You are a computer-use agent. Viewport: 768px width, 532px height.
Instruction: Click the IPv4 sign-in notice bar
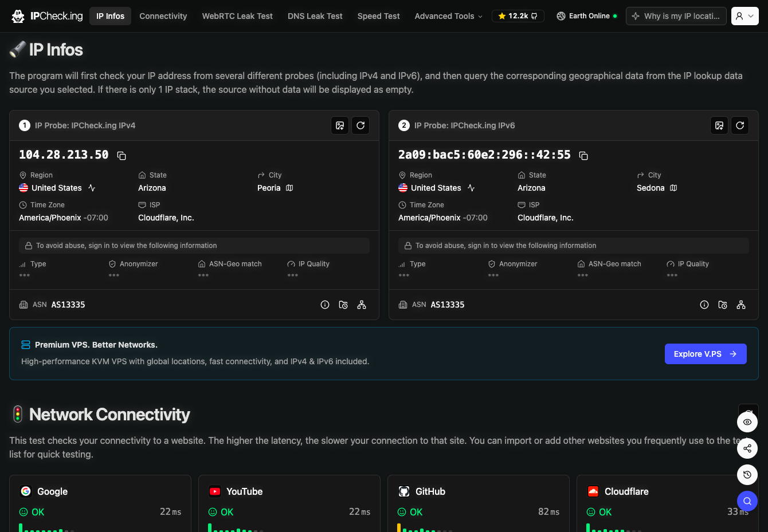pos(194,246)
